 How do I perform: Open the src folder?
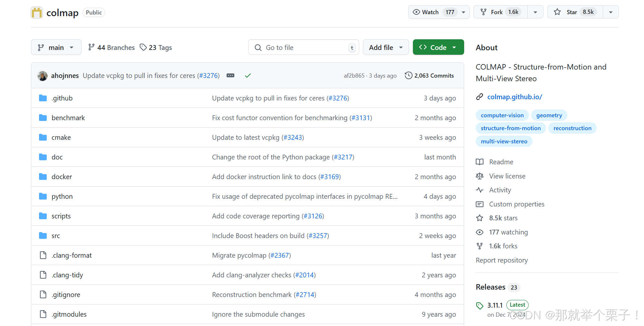56,236
